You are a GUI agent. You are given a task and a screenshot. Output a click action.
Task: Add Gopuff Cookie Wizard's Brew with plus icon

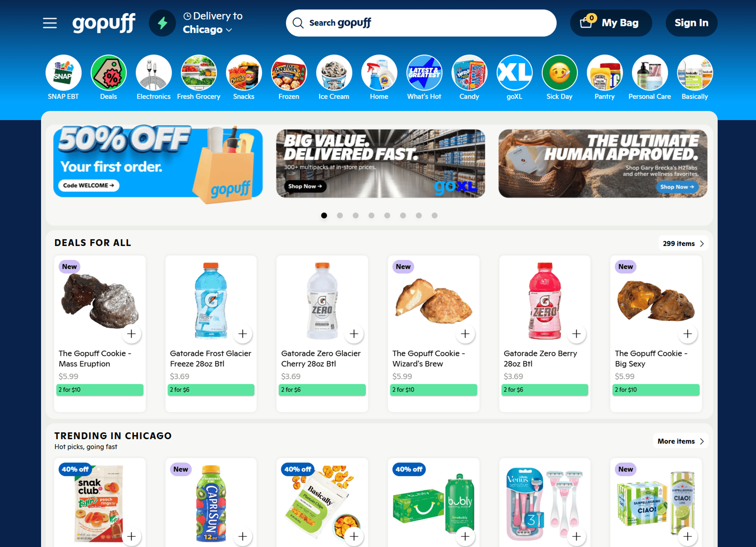[x=465, y=333]
